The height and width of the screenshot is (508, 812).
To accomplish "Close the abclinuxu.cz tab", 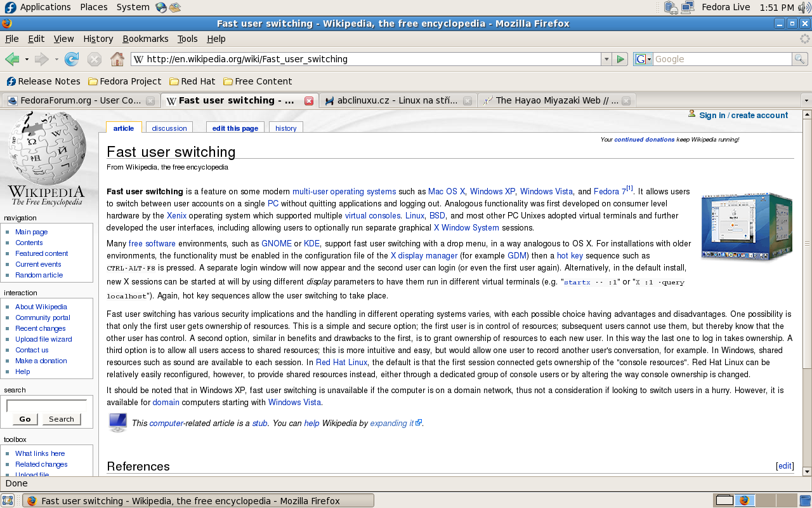I will [x=468, y=101].
